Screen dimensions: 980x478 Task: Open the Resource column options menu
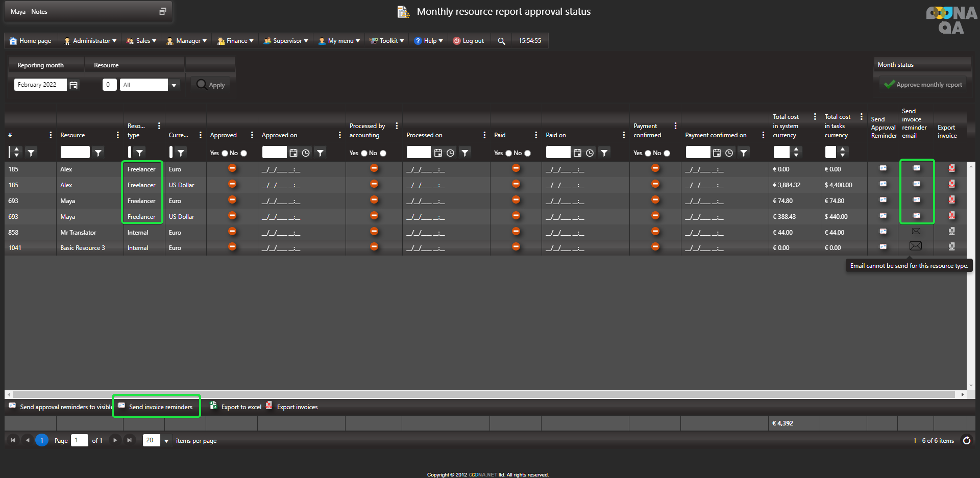(x=117, y=135)
